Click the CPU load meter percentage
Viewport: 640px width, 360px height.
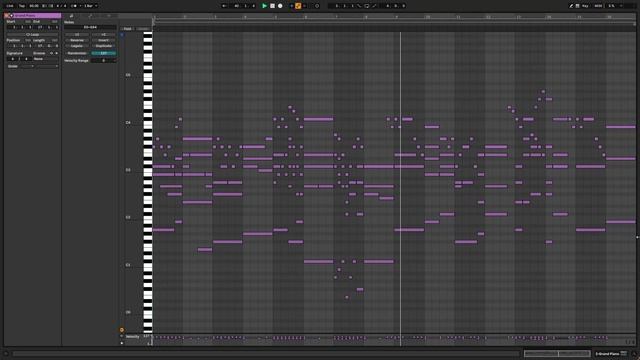coord(611,6)
